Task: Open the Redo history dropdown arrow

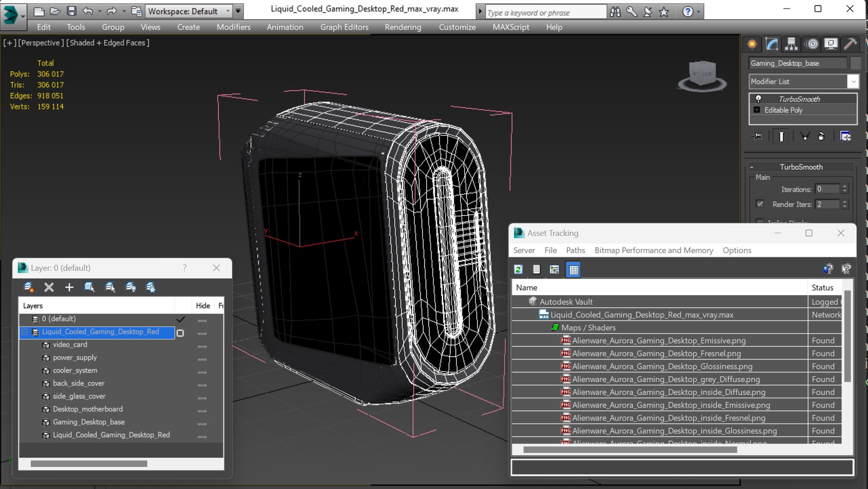Action: (x=123, y=11)
